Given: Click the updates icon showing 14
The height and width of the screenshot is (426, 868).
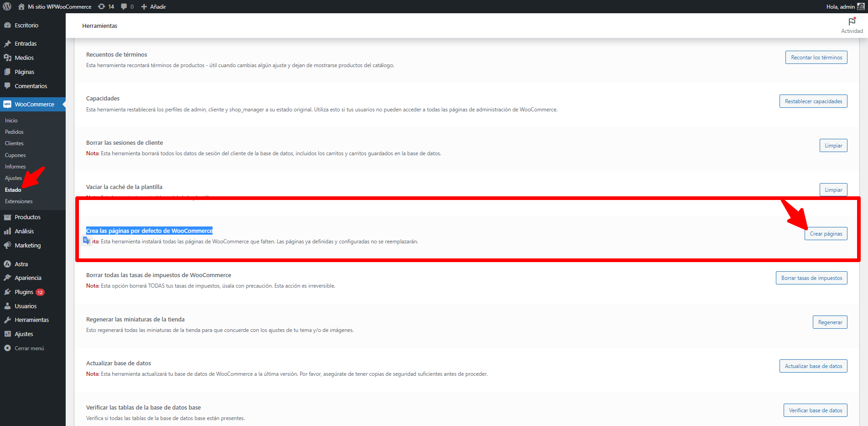Looking at the screenshot, I should pos(101,6).
